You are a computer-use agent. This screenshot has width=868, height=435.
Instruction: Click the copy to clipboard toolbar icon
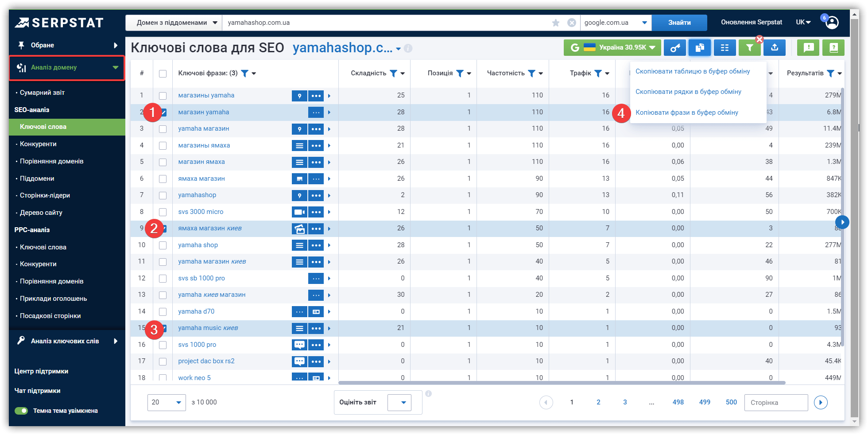pyautogui.click(x=700, y=47)
